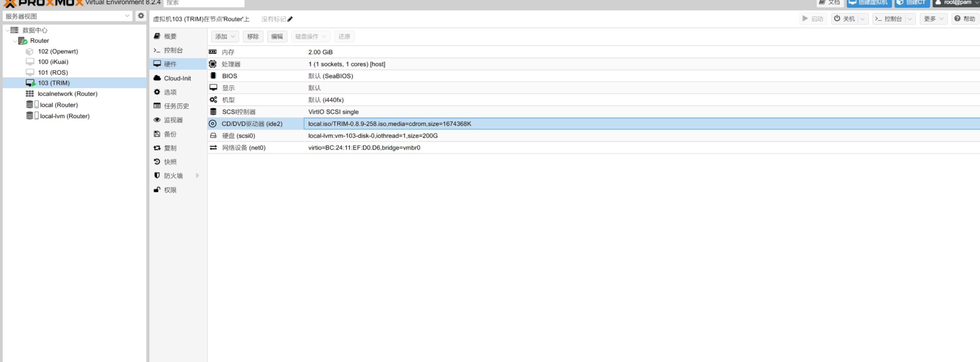Click the Permissions (权限) unlock icon
The width and height of the screenshot is (980, 362).
157,190
